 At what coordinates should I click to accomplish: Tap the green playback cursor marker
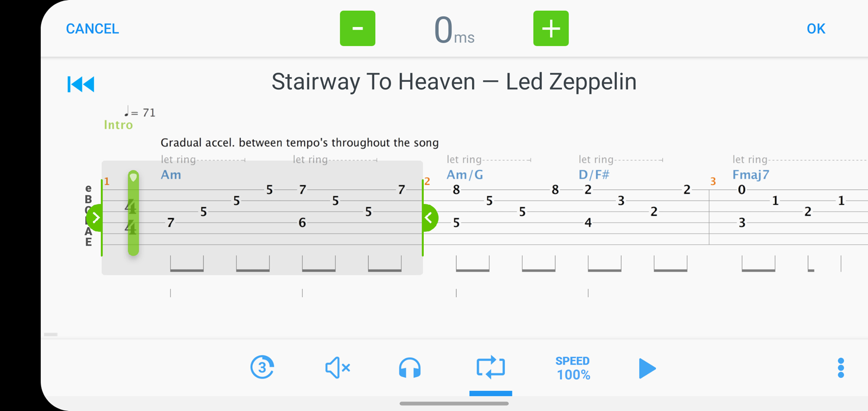click(133, 213)
